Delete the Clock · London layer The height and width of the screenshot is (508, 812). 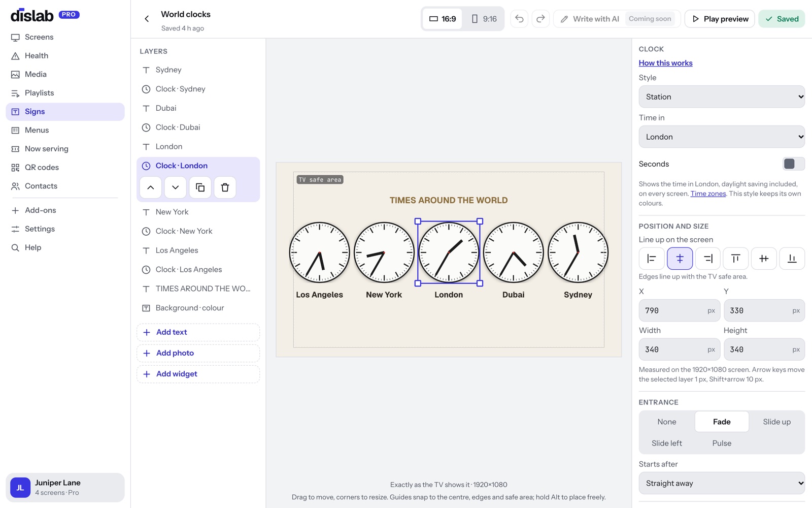point(225,187)
